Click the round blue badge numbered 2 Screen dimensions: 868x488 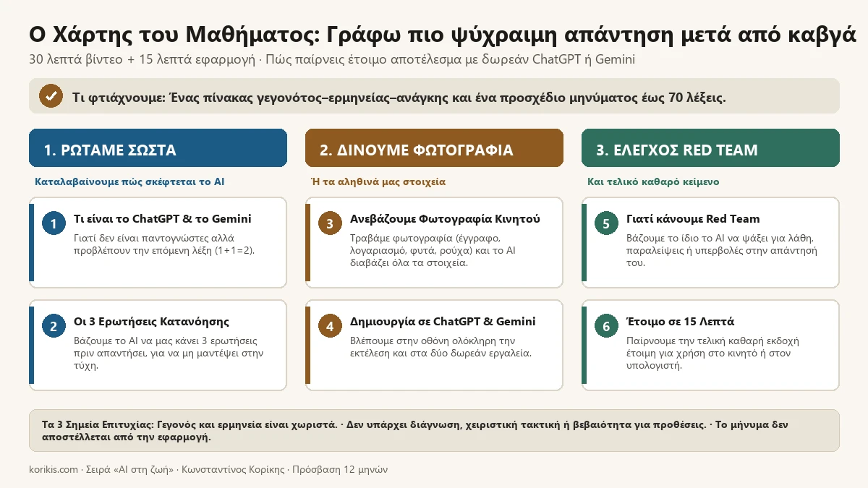click(x=54, y=327)
